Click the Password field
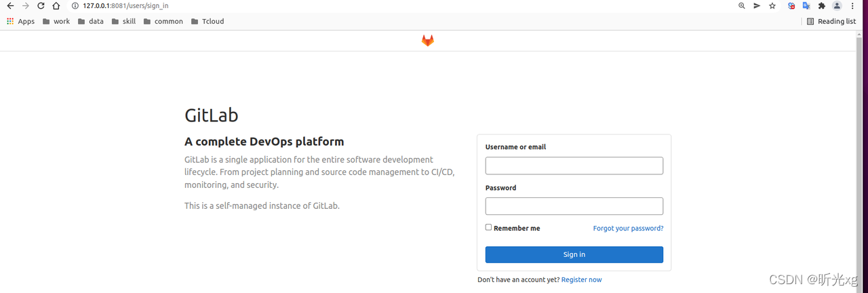868x293 pixels. point(574,206)
